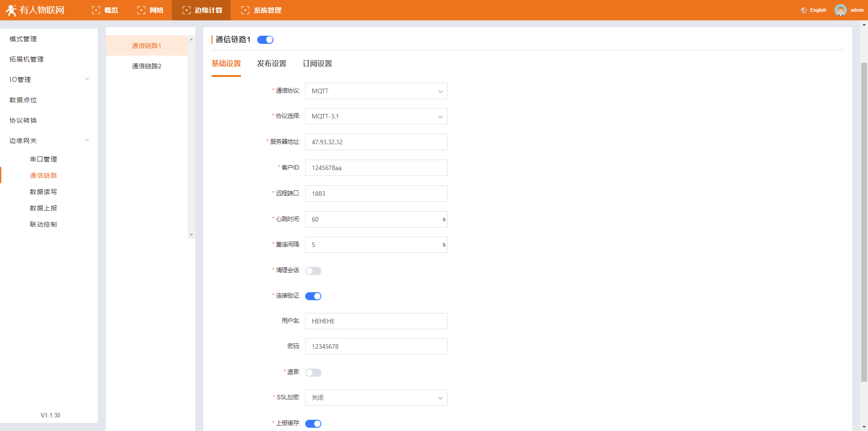Viewport: 868px width, 431px height.
Task: Click the link list scroll-down arrow
Action: [191, 235]
